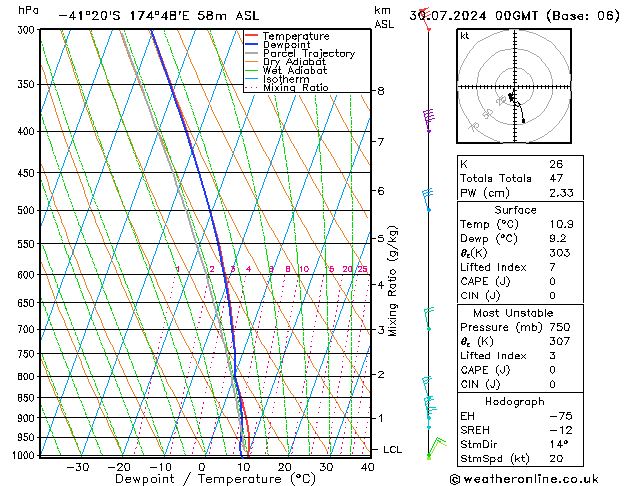Click the surface theta-e value '303'
The image size is (629, 486).
[x=560, y=253]
